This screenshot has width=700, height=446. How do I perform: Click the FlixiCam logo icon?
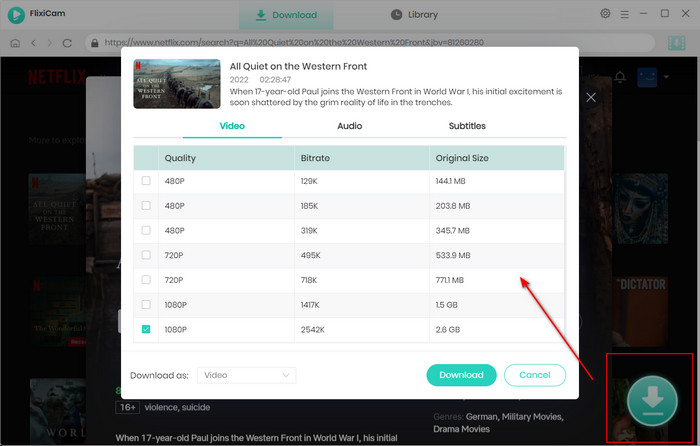pyautogui.click(x=16, y=15)
